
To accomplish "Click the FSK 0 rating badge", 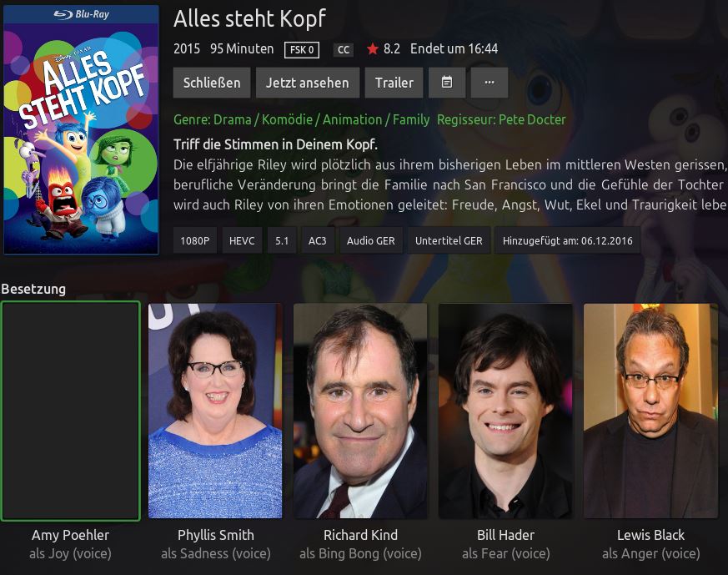I will (302, 50).
